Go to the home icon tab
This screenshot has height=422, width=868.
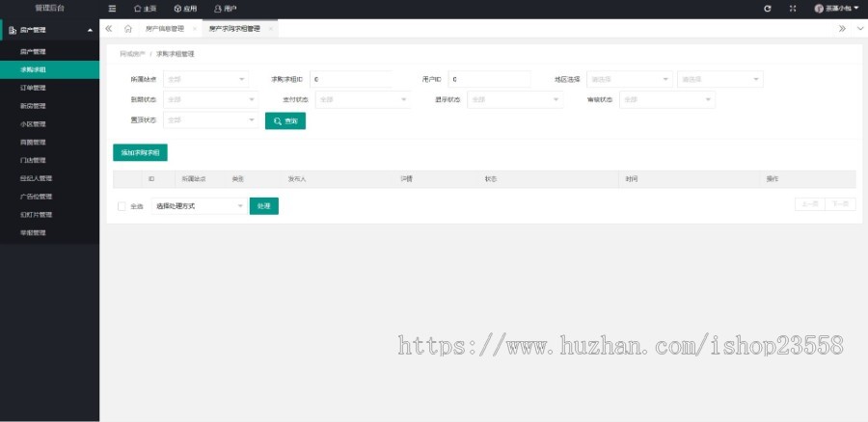pos(128,29)
